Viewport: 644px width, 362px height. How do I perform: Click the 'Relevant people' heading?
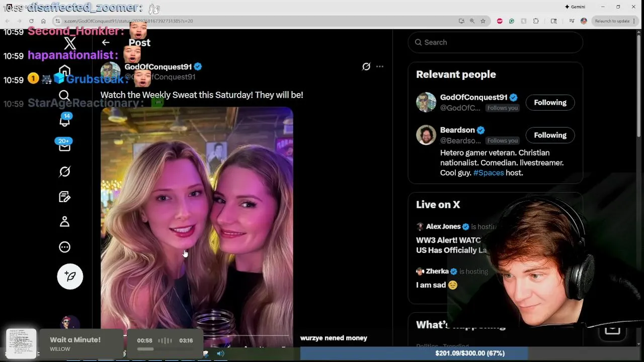point(456,74)
